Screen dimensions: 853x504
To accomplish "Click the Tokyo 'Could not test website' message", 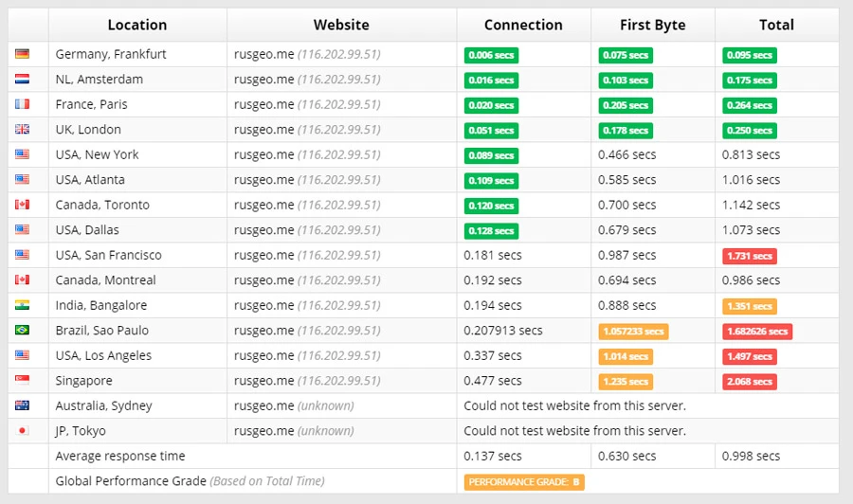I will pos(574,431).
